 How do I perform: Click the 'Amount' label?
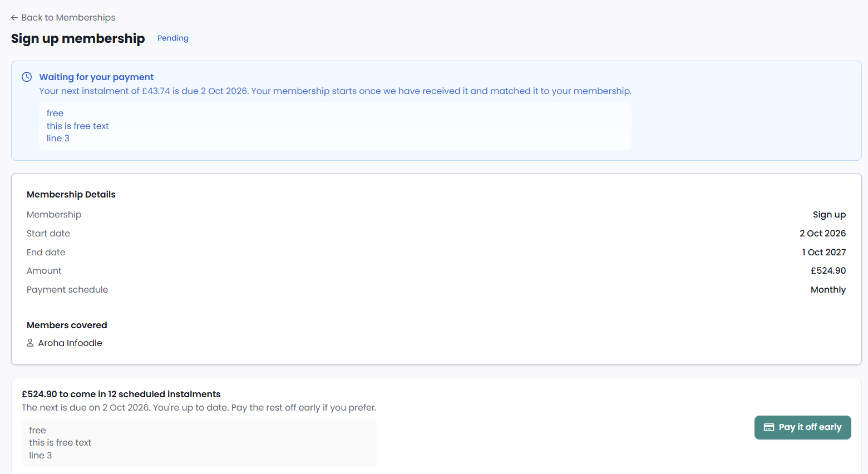44,270
